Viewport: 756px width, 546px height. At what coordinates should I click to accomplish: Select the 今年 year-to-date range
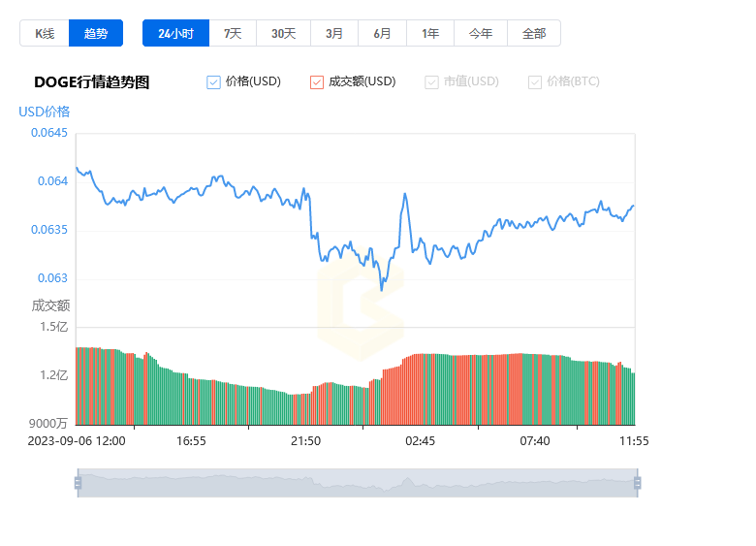(x=481, y=33)
